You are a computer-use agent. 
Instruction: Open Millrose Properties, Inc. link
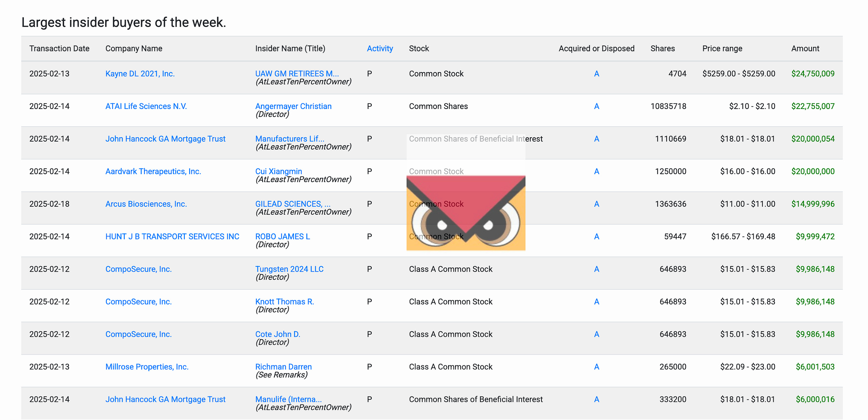tap(147, 367)
